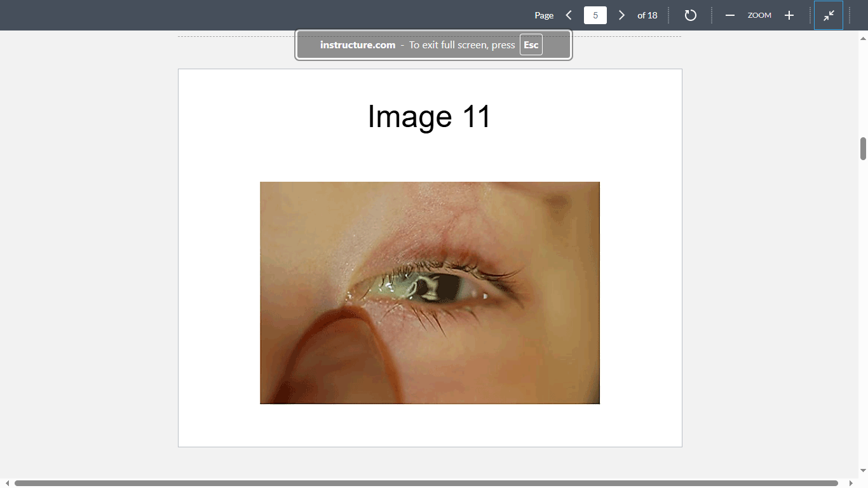Click the horizontal scrollbar thumb at bottom

tap(426, 484)
